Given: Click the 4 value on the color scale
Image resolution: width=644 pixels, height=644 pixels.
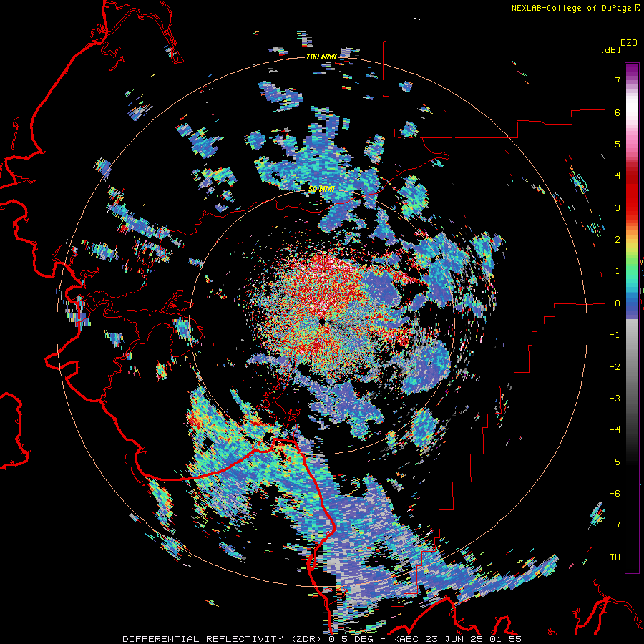Looking at the screenshot, I should 618,176.
